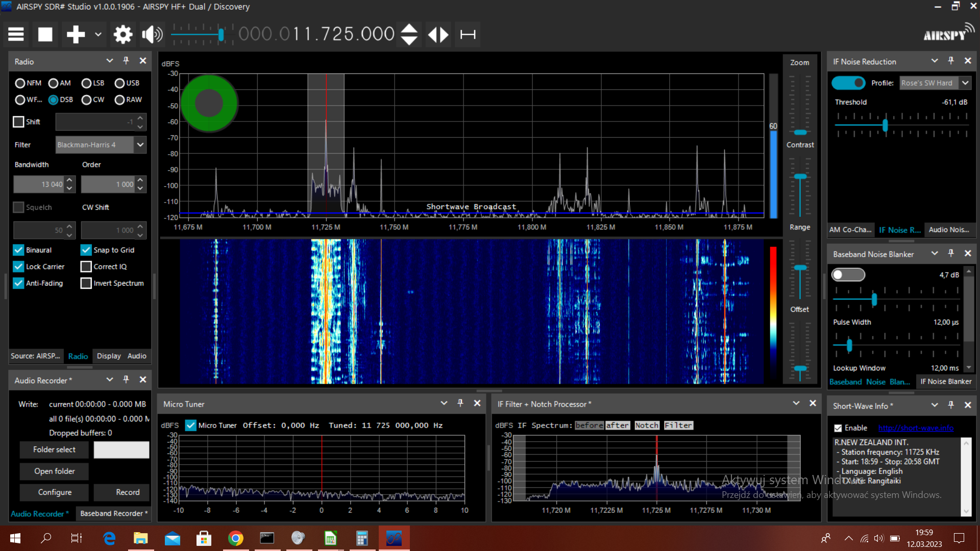Image resolution: width=980 pixels, height=551 pixels.
Task: Uncheck Micro Tuner checkbox
Action: pyautogui.click(x=190, y=425)
